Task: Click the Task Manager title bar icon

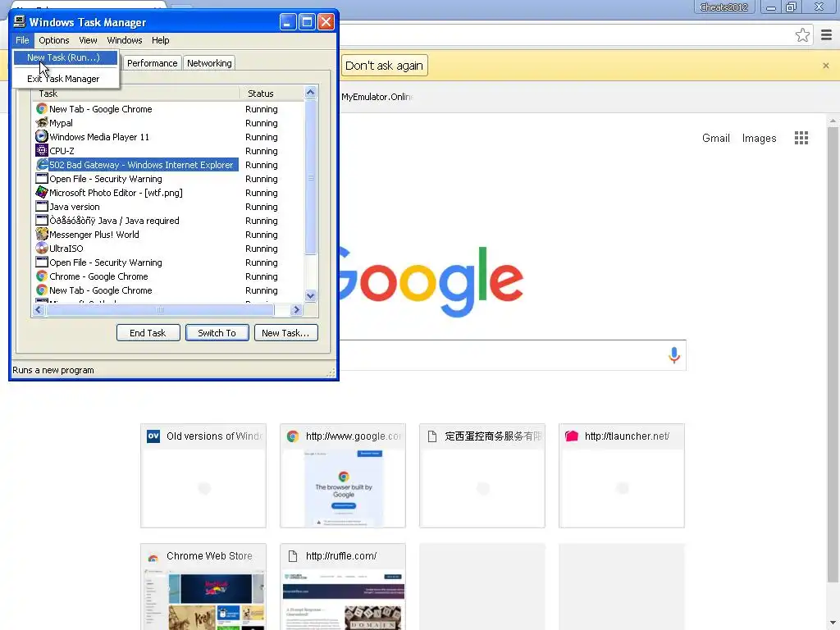Action: pos(20,21)
